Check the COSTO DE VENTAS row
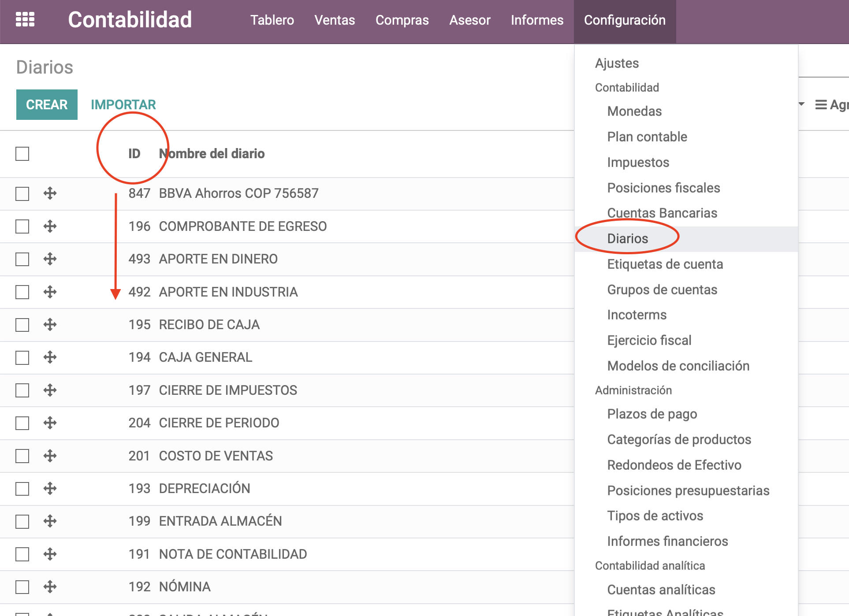Image resolution: width=849 pixels, height=616 pixels. click(22, 456)
